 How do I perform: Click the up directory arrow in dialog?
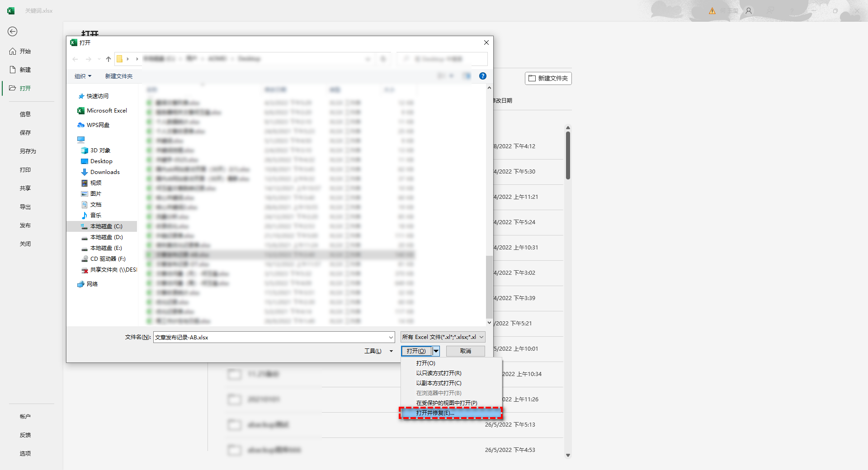pyautogui.click(x=108, y=59)
